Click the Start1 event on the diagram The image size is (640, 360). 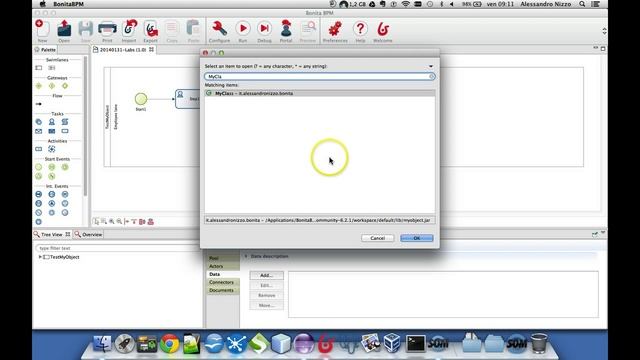click(x=141, y=99)
